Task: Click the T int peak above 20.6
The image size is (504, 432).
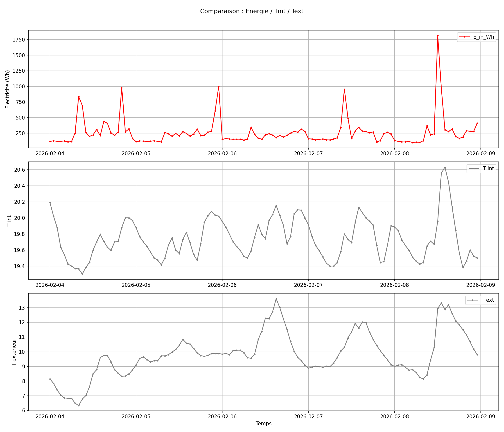Action: 445,167
